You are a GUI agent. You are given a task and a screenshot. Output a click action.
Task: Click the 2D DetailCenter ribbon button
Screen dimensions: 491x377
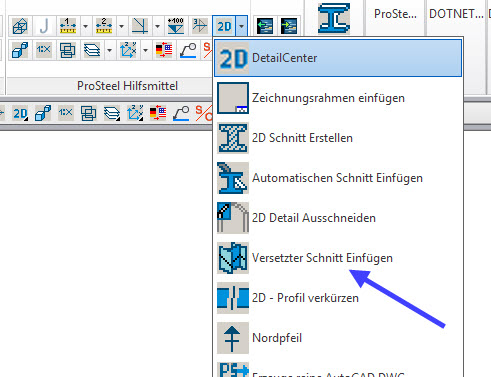(224, 26)
